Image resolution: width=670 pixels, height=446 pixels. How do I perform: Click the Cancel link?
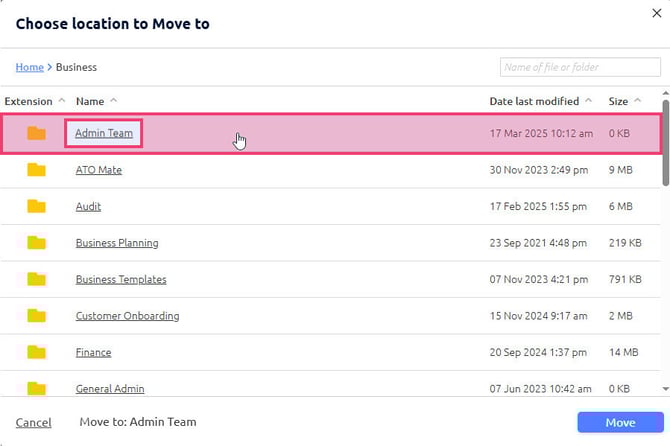pos(33,423)
